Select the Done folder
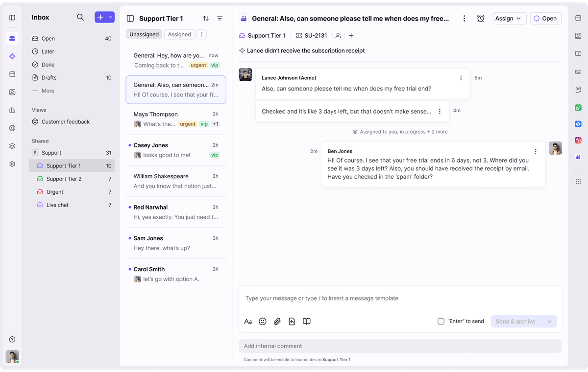The width and height of the screenshot is (588, 372). click(x=72, y=65)
